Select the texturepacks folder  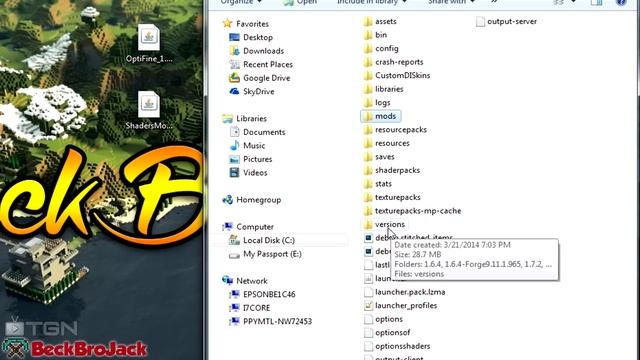click(x=392, y=197)
